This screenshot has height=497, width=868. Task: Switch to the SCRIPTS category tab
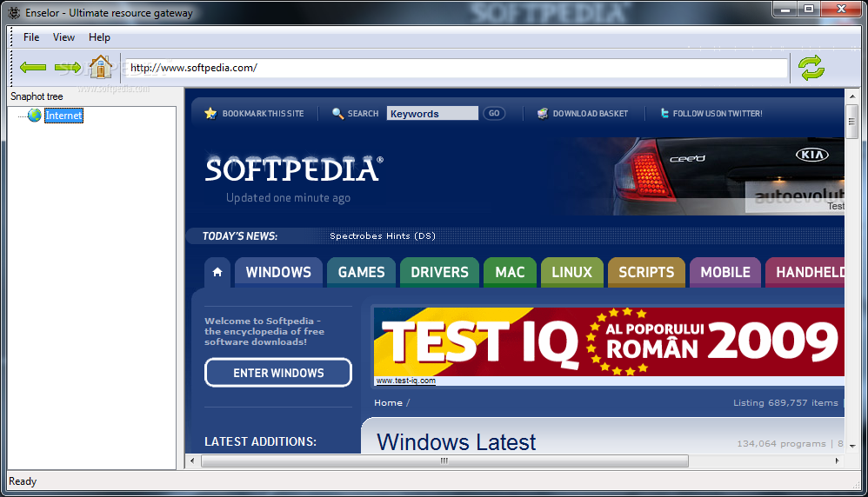pos(646,272)
